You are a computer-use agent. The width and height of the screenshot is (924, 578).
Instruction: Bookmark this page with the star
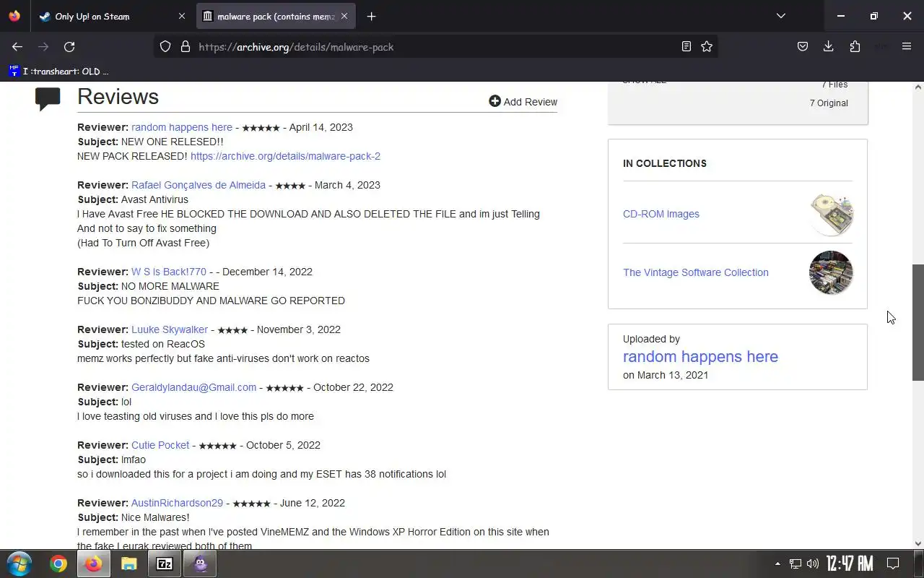point(707,46)
